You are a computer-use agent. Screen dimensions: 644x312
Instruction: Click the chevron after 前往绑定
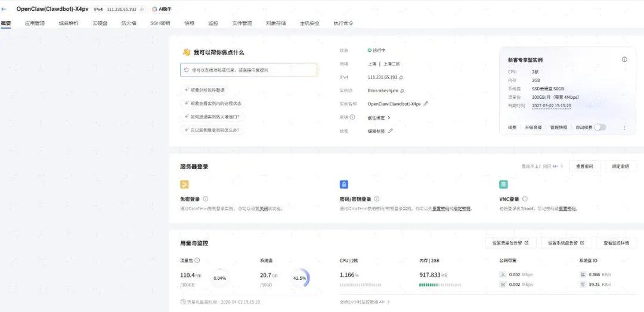(389, 118)
